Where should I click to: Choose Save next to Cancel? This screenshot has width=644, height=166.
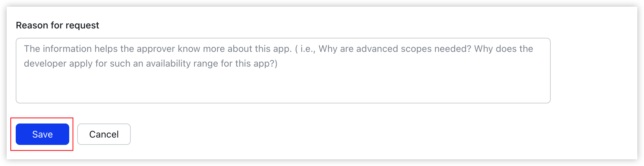tap(42, 134)
